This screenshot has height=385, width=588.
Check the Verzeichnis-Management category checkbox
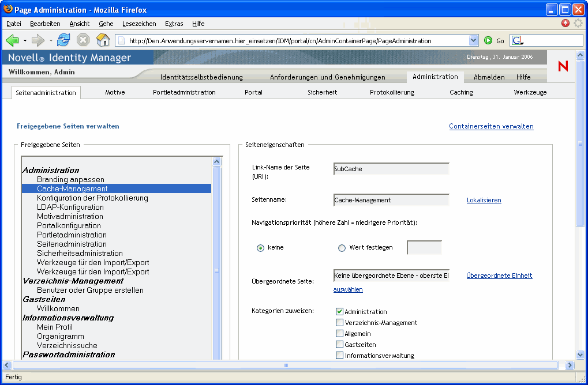340,323
